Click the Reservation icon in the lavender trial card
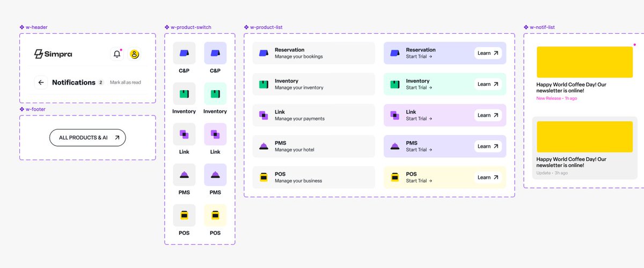The width and height of the screenshot is (644, 268). click(x=394, y=53)
